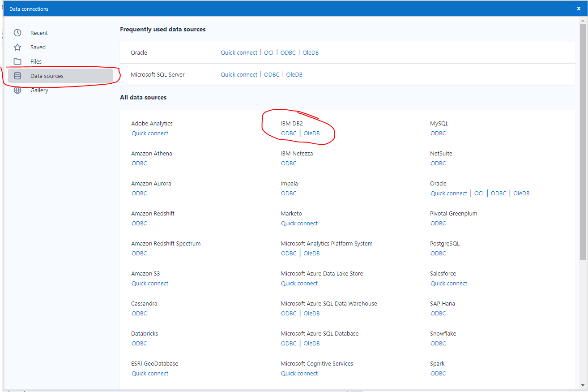Quick connect to Salesforce
Viewport: 588px width, 392px height.
(449, 283)
